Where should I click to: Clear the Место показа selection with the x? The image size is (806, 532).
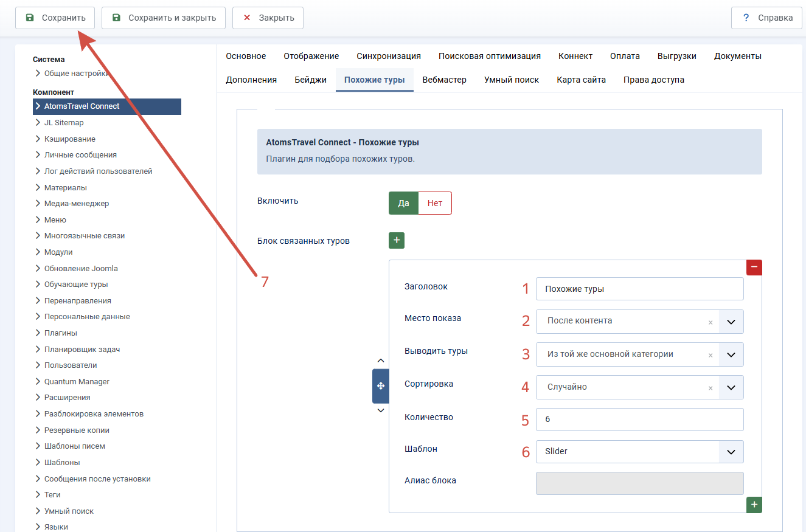pos(710,322)
